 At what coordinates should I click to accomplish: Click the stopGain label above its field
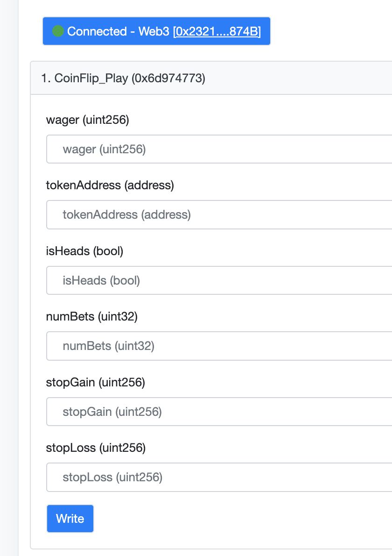(95, 383)
